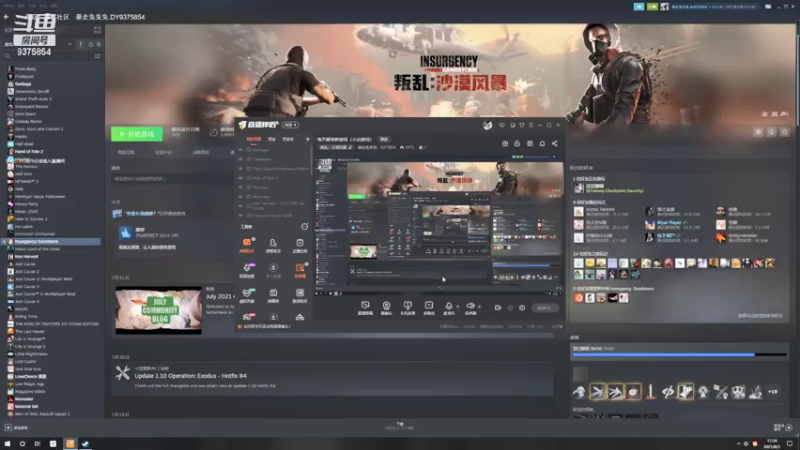Open Steam from the taskbar
The width and height of the screenshot is (800, 450).
tap(85, 443)
